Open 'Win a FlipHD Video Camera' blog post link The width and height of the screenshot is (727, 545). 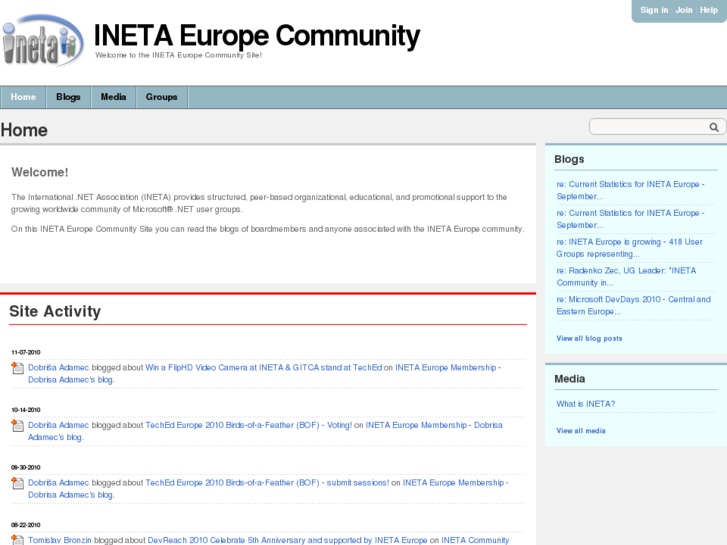pos(264,368)
